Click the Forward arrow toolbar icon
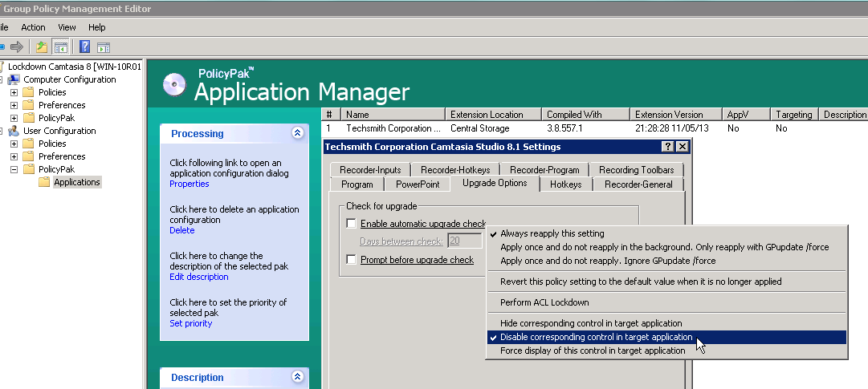The height and width of the screenshot is (389, 868). [x=17, y=47]
